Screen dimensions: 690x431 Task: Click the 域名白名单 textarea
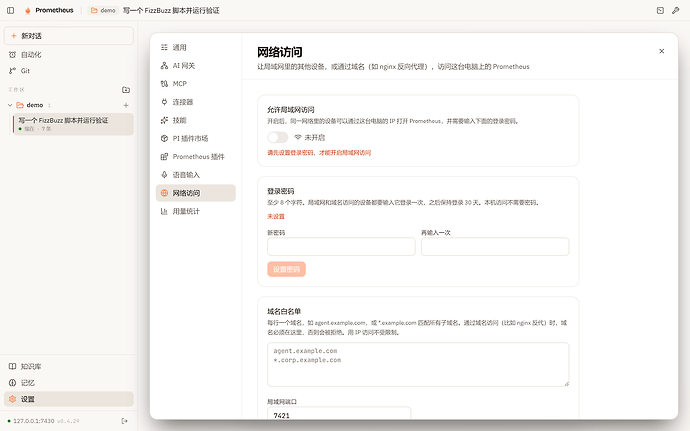coord(418,365)
